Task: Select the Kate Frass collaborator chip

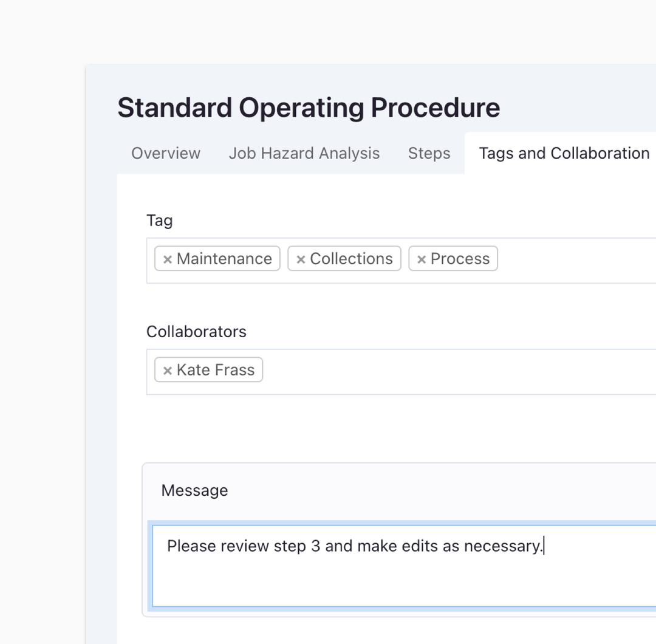Action: pyautogui.click(x=208, y=369)
